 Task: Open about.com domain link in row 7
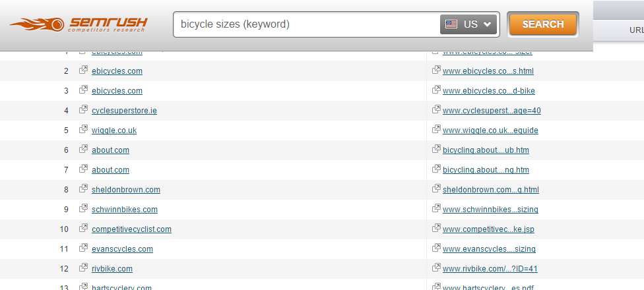[x=110, y=170]
